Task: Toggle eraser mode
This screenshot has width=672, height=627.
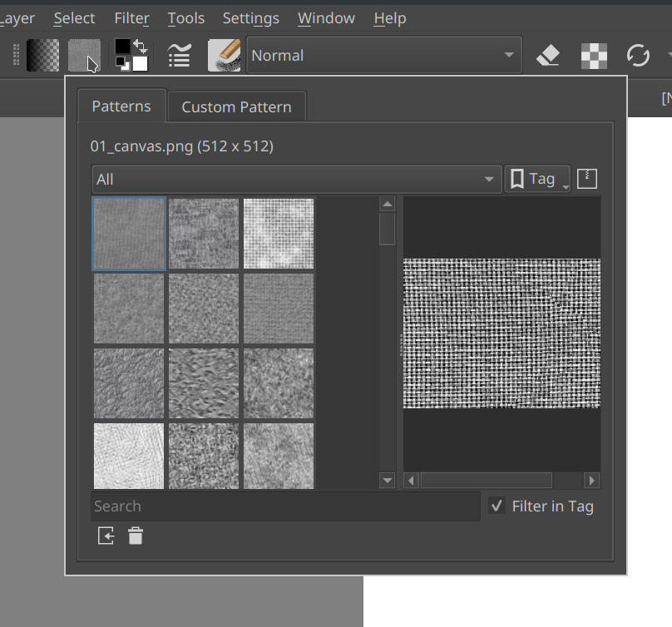Action: tap(547, 56)
